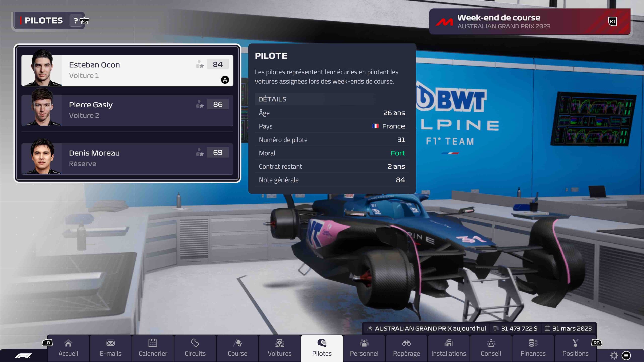Viewport: 644px width, 362px height.
Task: Go to the Positions tab
Action: pos(575,348)
